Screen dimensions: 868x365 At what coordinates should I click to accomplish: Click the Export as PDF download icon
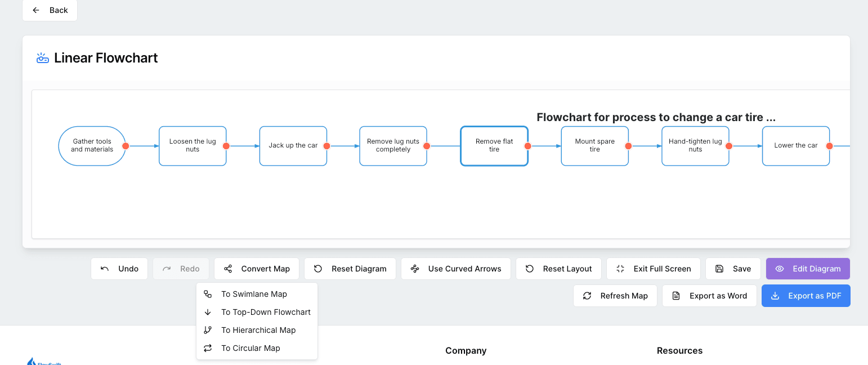pos(775,296)
